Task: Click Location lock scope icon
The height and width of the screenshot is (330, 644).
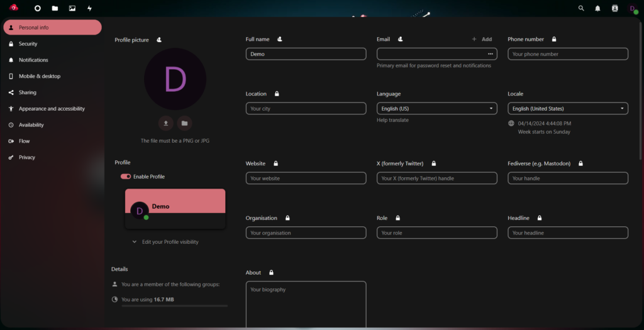Action: [277, 94]
